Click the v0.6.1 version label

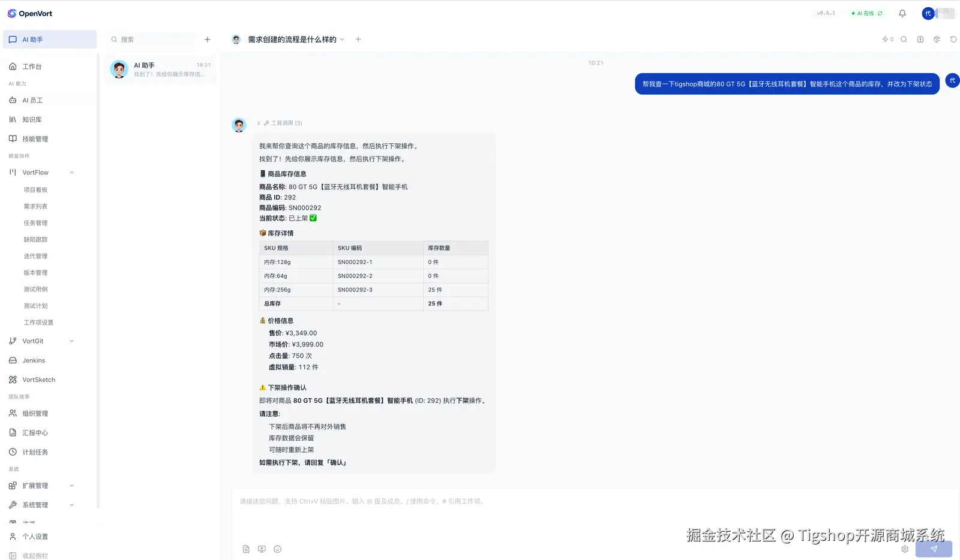coord(826,13)
